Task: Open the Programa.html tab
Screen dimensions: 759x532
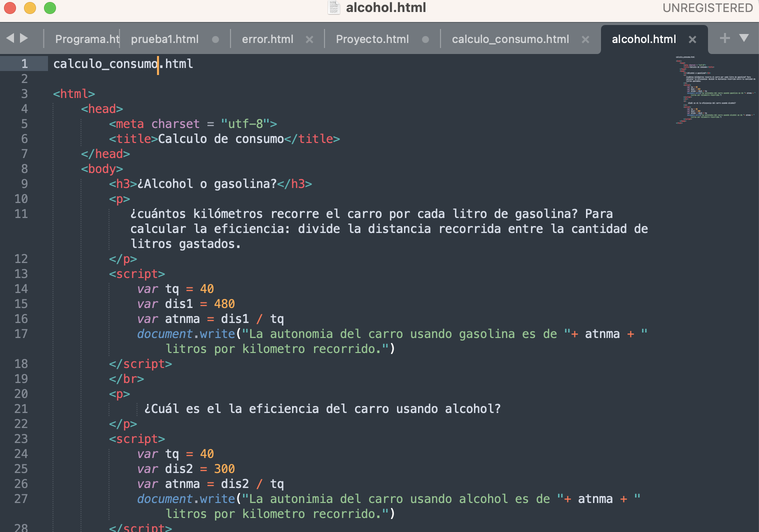Action: pos(87,39)
